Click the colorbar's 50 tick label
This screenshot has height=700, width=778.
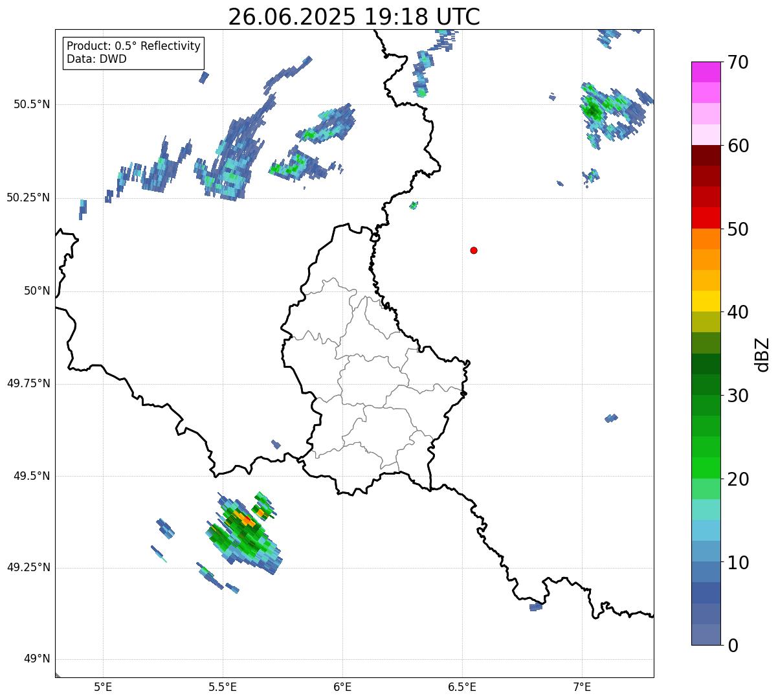739,229
